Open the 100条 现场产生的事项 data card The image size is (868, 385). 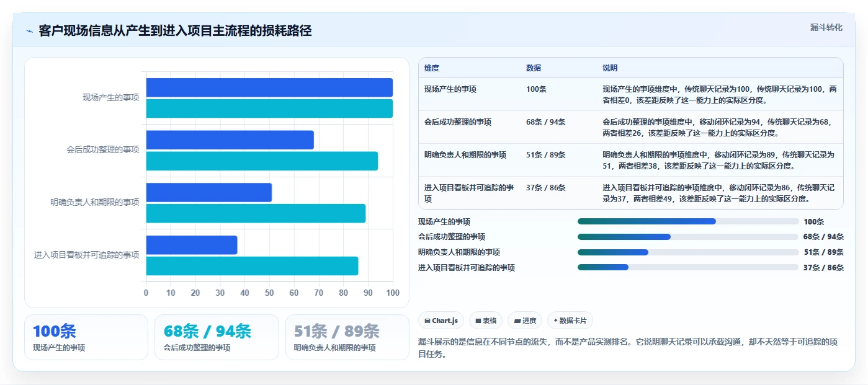(86, 337)
